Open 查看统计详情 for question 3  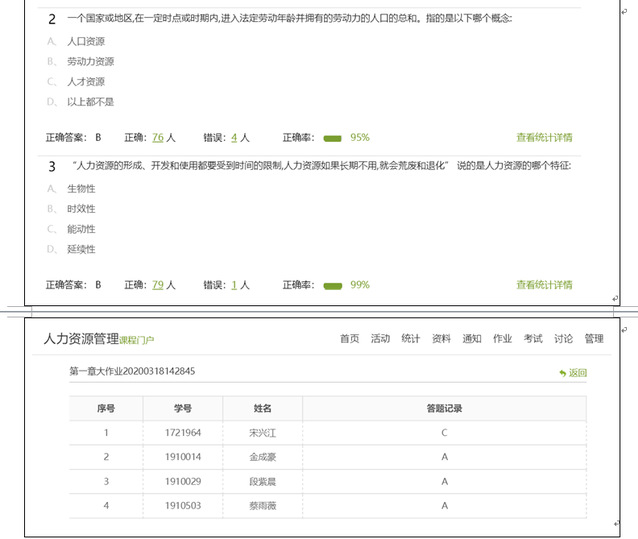544,285
